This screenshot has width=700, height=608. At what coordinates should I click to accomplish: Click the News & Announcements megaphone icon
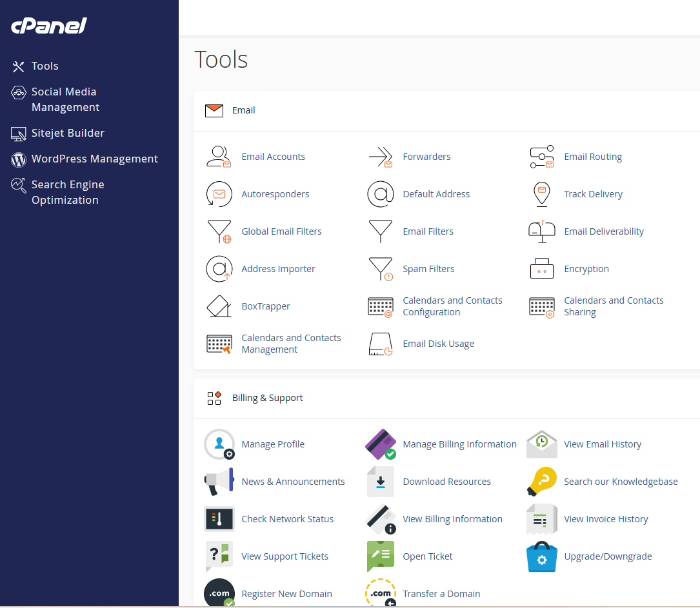[219, 482]
